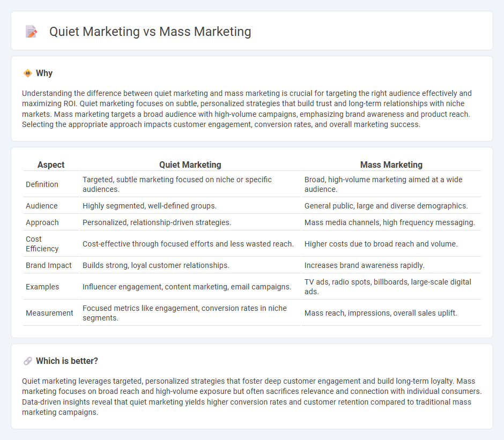Click the Measurement row label
Image resolution: width=504 pixels, height=440 pixels.
click(x=49, y=313)
